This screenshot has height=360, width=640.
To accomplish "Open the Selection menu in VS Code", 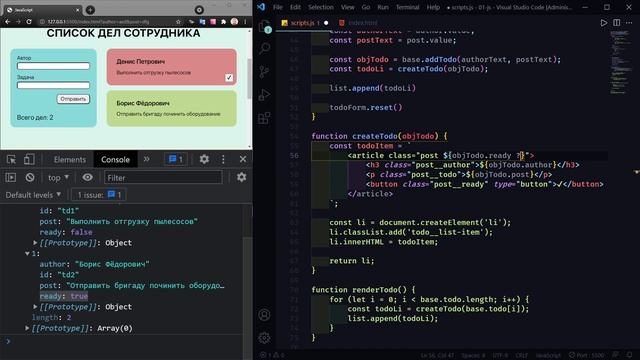I will click(320, 7).
